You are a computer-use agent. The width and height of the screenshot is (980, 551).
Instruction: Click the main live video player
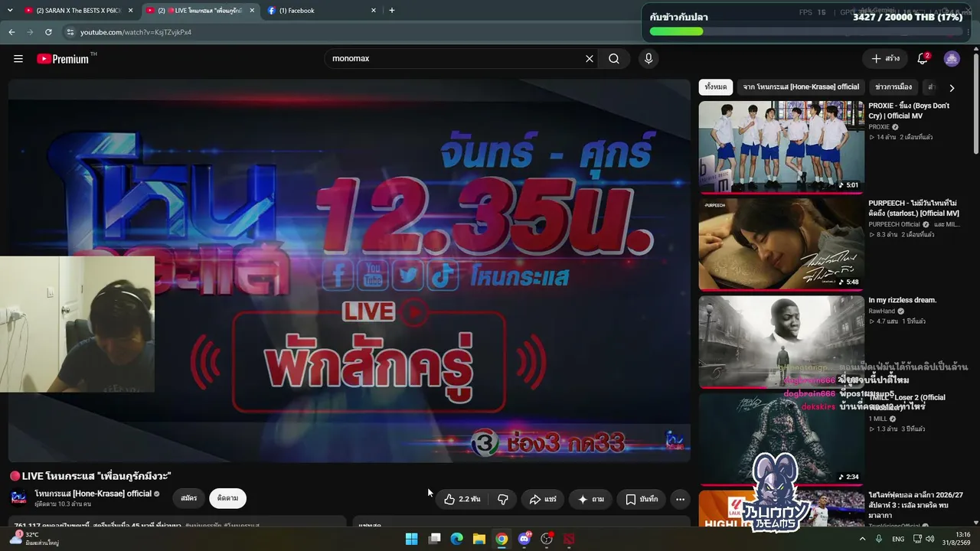[349, 270]
